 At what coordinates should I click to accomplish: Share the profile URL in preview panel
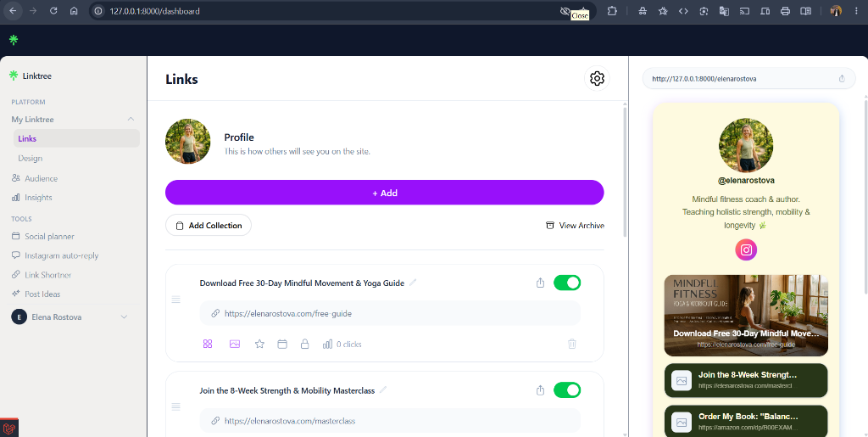tap(842, 79)
